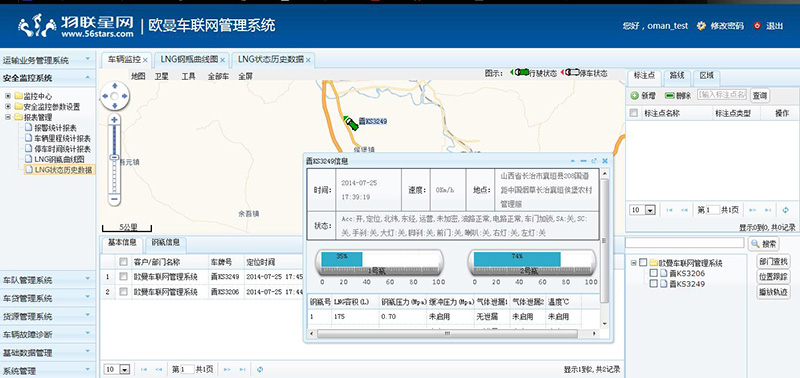The height and width of the screenshot is (378, 800).
Task: Click the 修改密码 gear icon in header
Action: 702,26
